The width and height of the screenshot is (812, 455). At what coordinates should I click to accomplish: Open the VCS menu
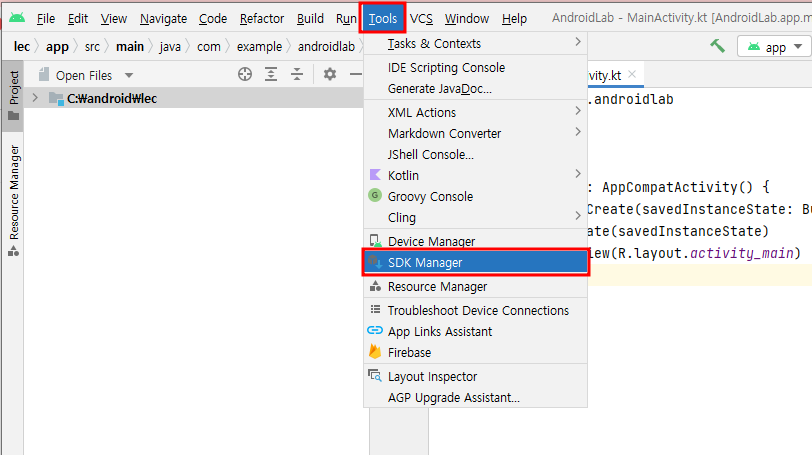[421, 19]
